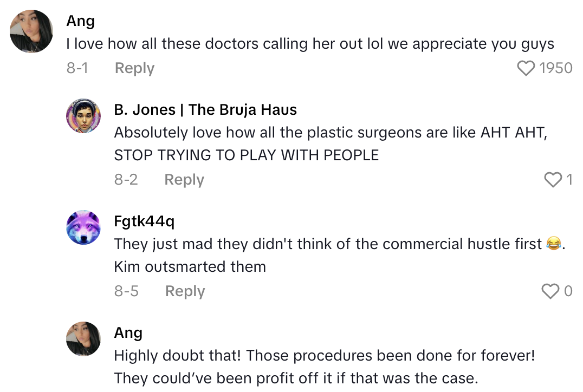
Task: Click B. Jones's purple avatar
Action: point(83,116)
